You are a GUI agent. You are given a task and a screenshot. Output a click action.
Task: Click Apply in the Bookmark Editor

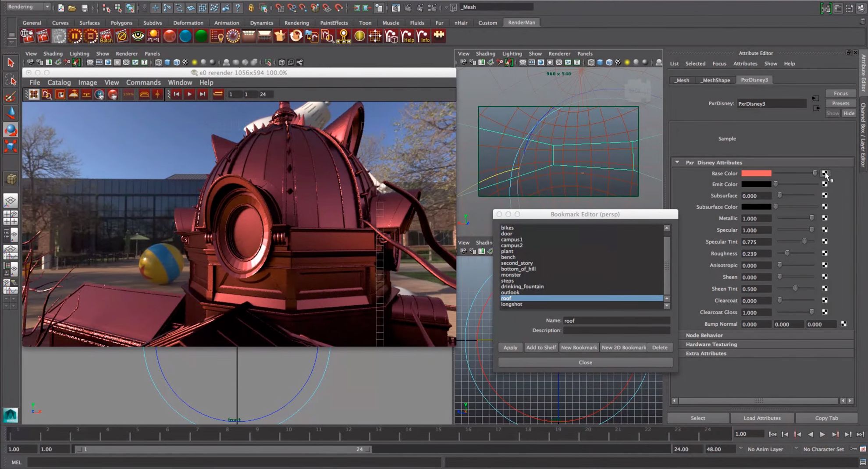[510, 347]
